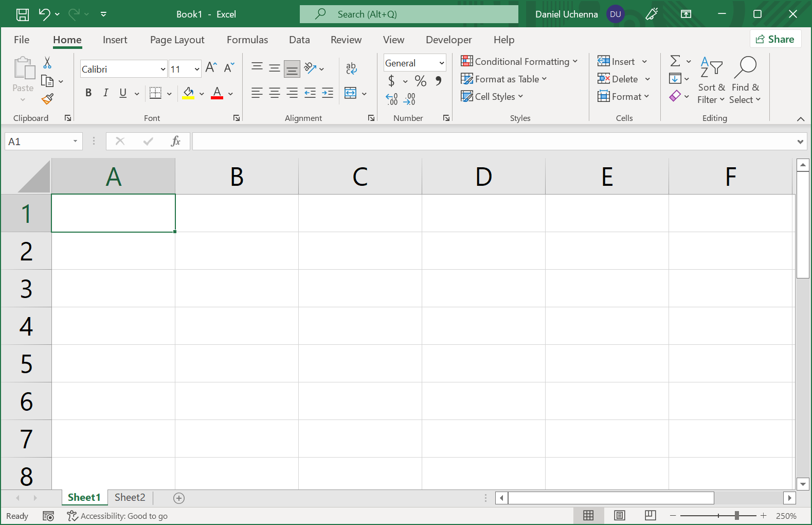Click the Accessibility: Good to go status
The image size is (812, 525).
[x=117, y=516]
